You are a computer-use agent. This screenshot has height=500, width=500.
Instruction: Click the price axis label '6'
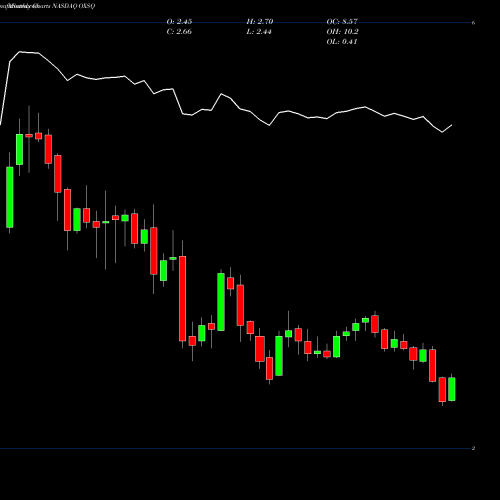(x=473, y=23)
